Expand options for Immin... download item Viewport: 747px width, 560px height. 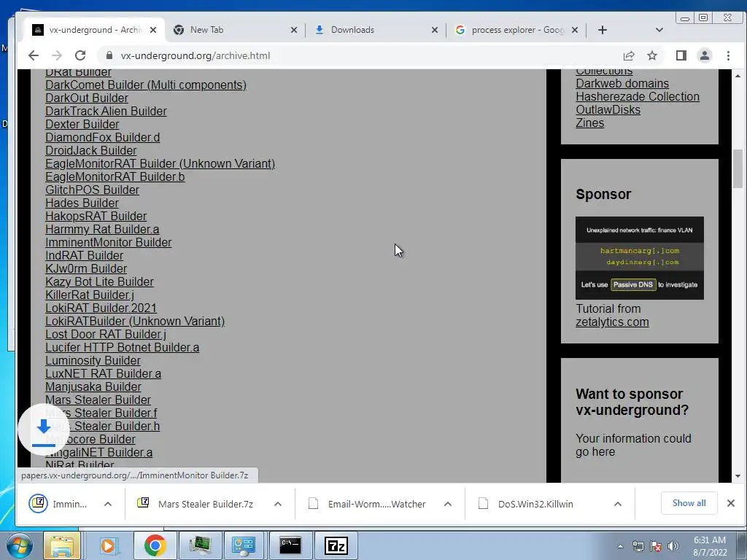[x=108, y=504]
